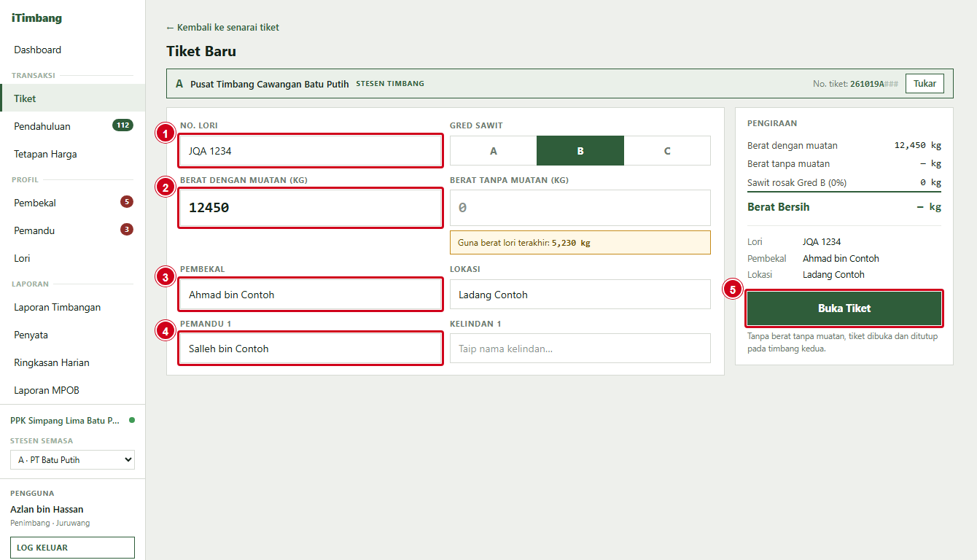977x560 pixels.
Task: Follow the Kembali ke senarai tiket link
Action: coord(222,28)
